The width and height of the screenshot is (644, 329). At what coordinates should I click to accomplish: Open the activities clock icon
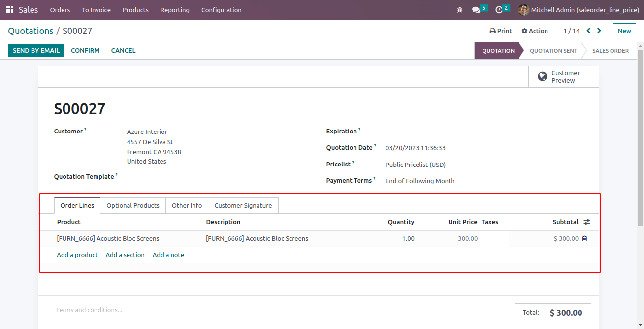tap(499, 10)
